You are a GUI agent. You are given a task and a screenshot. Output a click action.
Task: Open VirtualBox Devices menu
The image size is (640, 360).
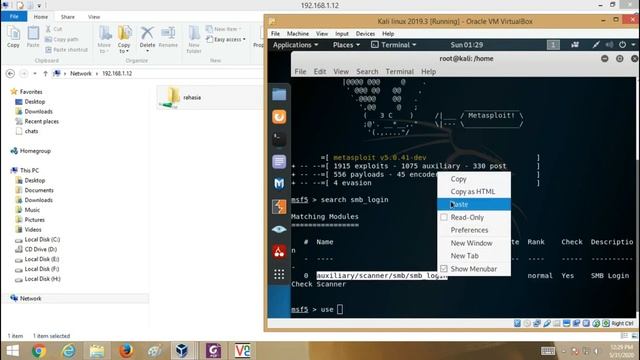[365, 33]
